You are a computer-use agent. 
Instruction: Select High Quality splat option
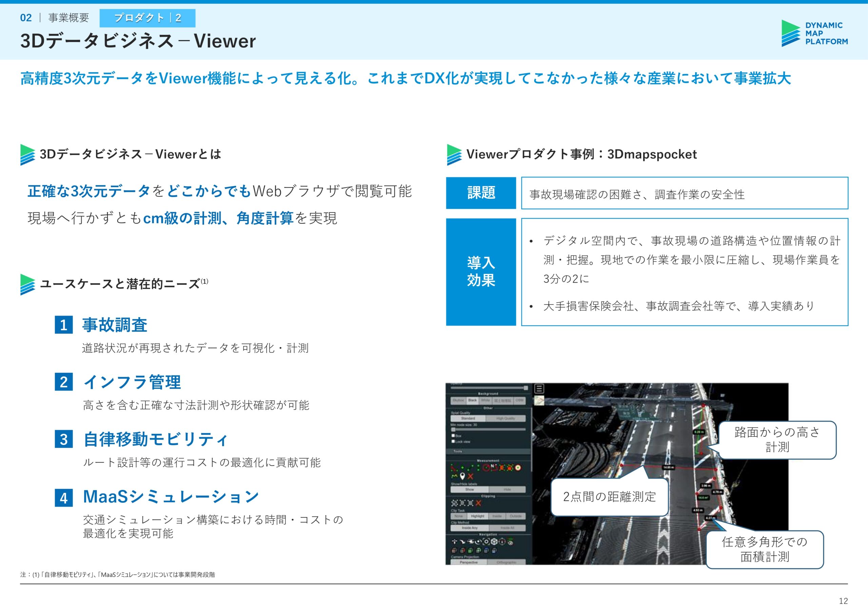click(x=506, y=418)
